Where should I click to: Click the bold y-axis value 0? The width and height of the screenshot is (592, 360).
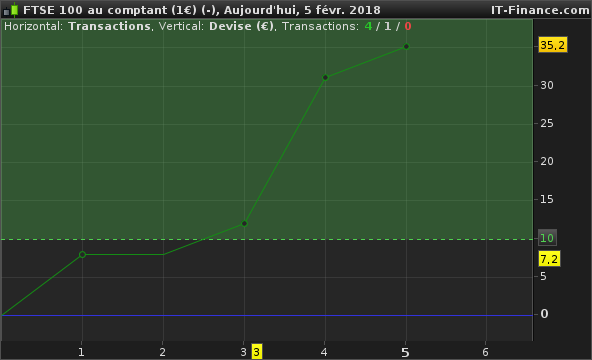click(544, 314)
